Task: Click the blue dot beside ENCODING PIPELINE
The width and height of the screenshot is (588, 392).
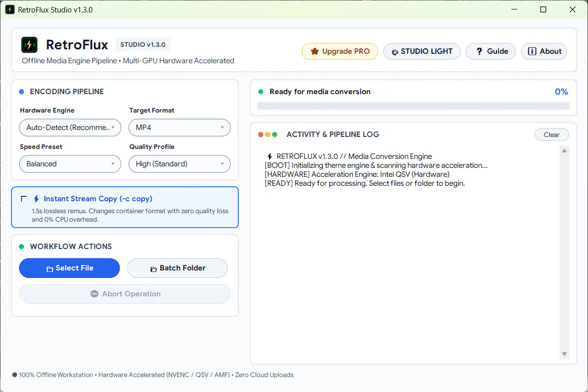Action: [21, 92]
